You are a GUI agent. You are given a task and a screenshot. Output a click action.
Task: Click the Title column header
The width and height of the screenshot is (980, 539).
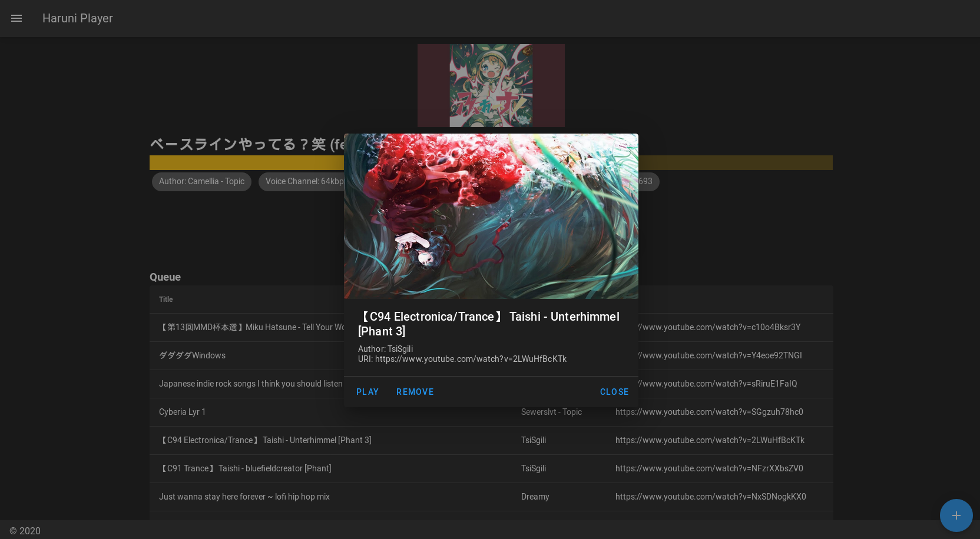coord(165,300)
